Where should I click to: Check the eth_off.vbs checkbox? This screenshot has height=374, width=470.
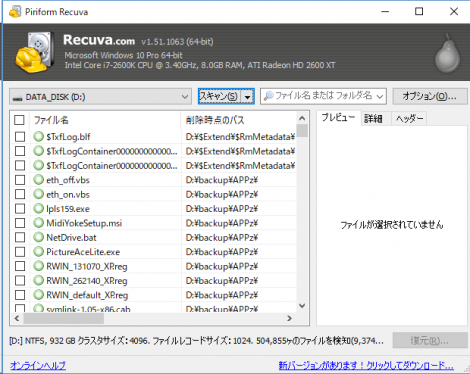click(x=20, y=180)
